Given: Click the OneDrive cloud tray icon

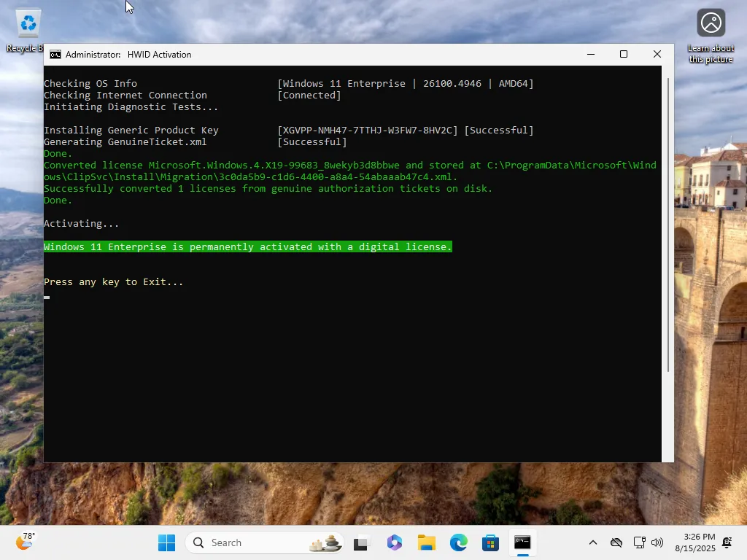Looking at the screenshot, I should (616, 542).
